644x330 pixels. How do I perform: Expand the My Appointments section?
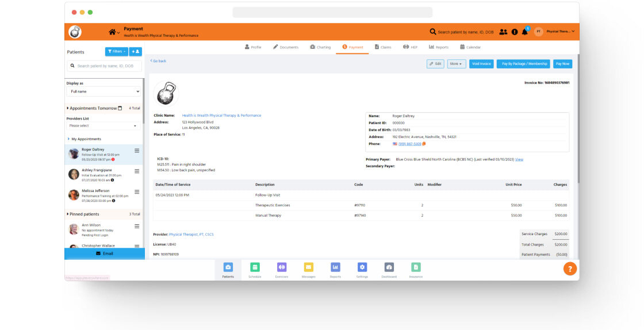(x=85, y=139)
